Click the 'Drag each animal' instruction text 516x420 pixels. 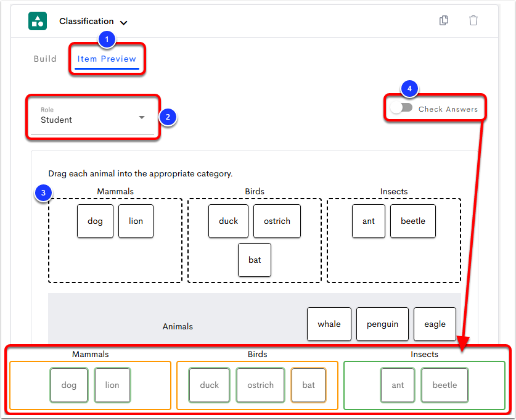(x=141, y=174)
